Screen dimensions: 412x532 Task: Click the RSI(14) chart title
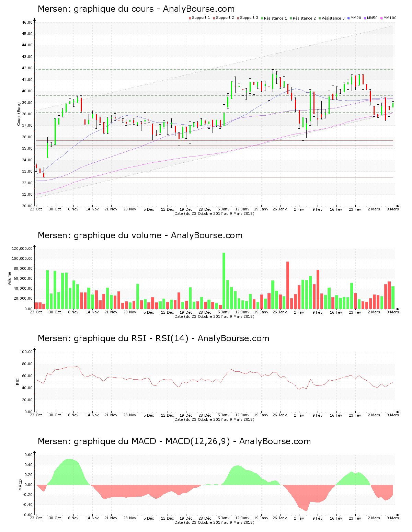tap(153, 338)
